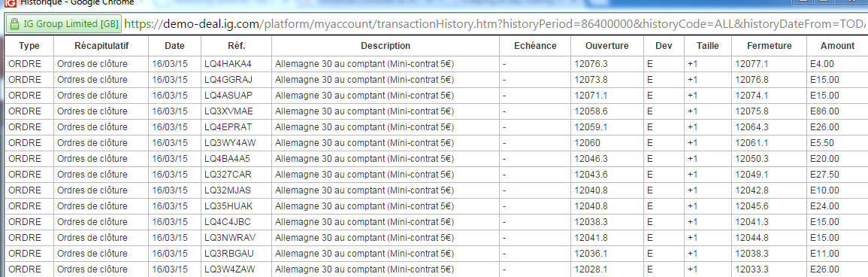The height and width of the screenshot is (277, 868).
Task: Sort by the Fermeture column header
Action: tap(769, 46)
